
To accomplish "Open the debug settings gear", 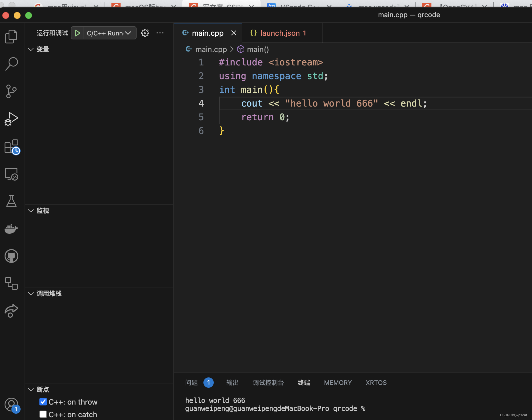I will tap(145, 33).
